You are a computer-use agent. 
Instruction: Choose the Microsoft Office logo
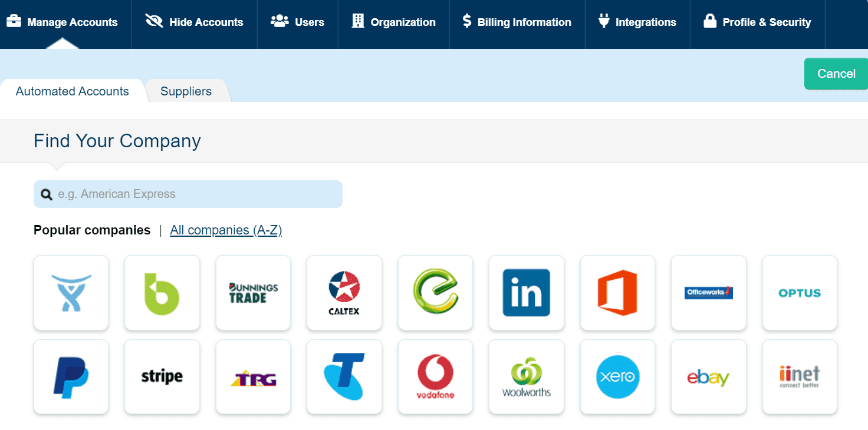click(x=617, y=293)
